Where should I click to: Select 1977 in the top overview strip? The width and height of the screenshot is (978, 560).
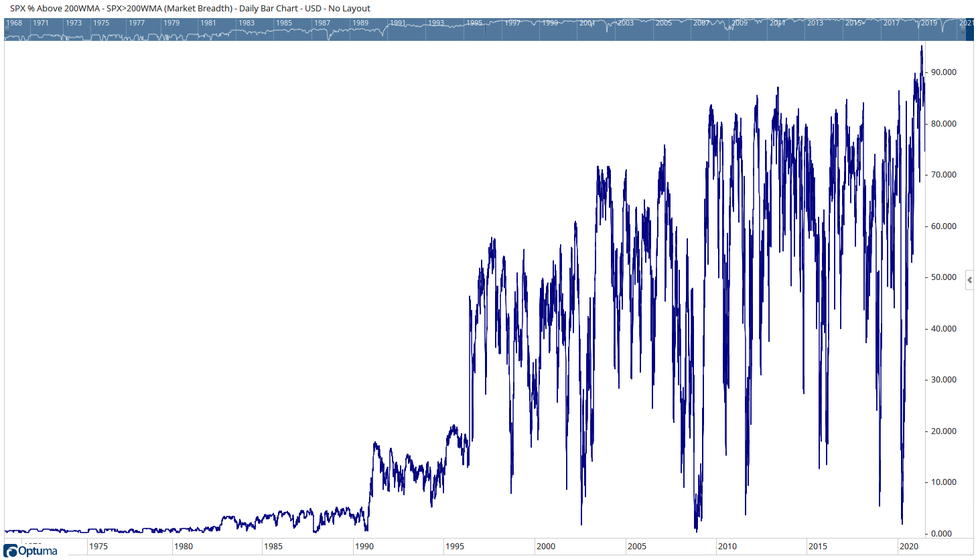(137, 23)
